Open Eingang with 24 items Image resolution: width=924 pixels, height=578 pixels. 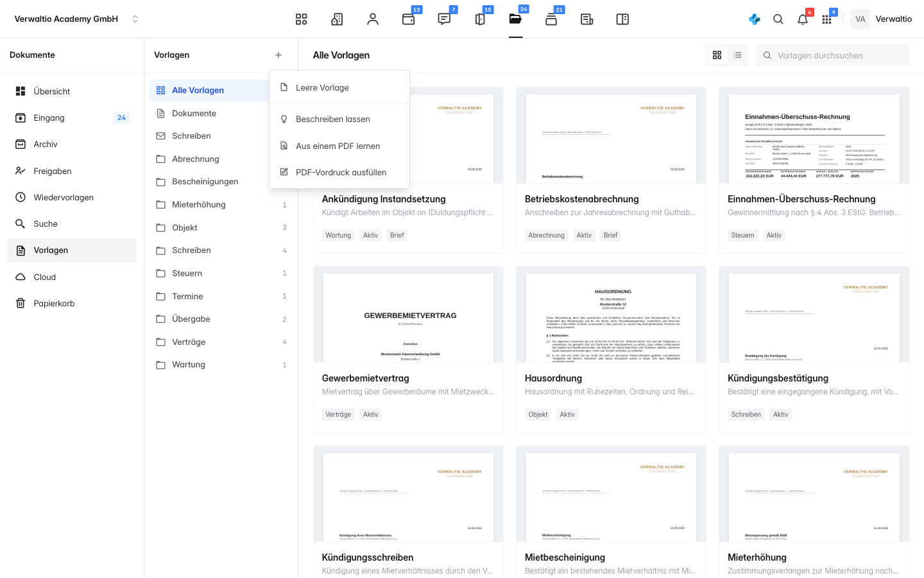pos(72,118)
